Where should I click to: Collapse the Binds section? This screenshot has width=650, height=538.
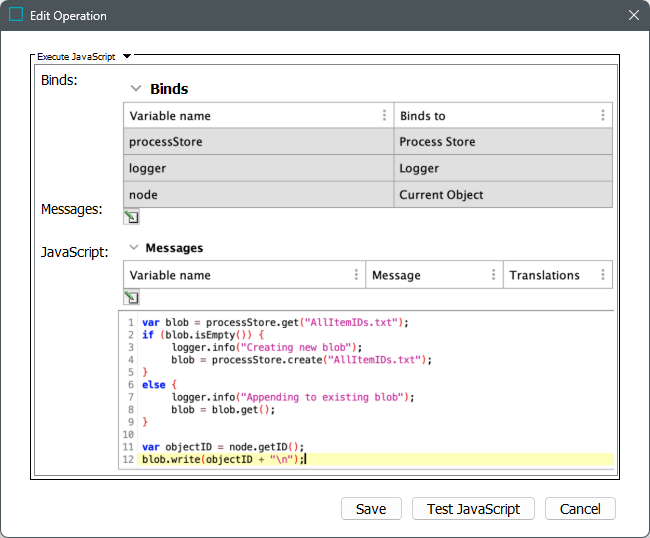(136, 89)
